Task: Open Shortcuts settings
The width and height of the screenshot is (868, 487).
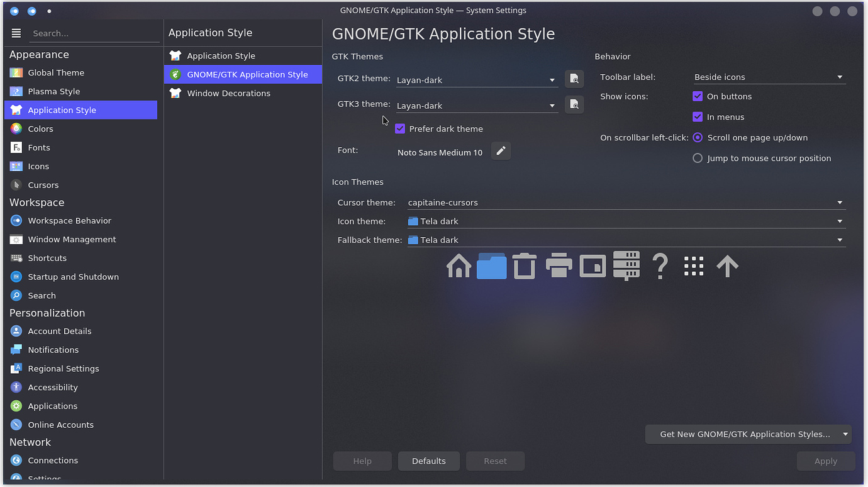Action: click(81, 258)
